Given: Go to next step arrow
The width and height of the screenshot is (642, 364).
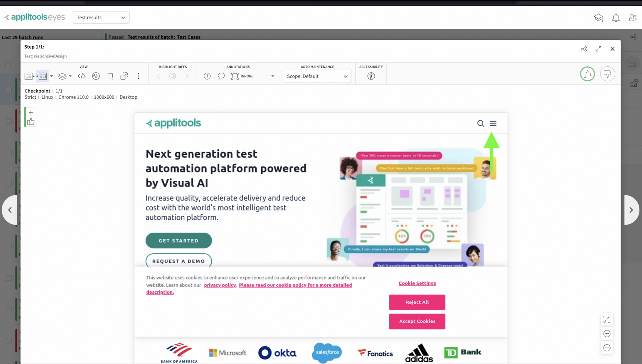Looking at the screenshot, I should click(631, 210).
